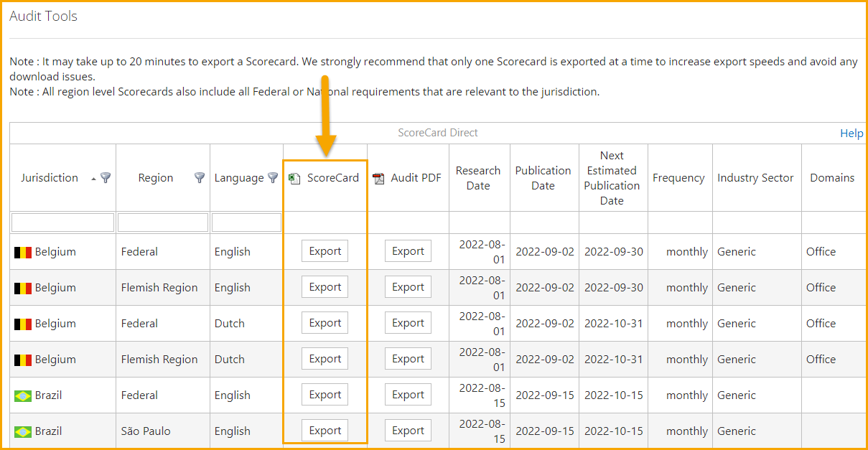Sort by the Research Date column header

click(478, 178)
